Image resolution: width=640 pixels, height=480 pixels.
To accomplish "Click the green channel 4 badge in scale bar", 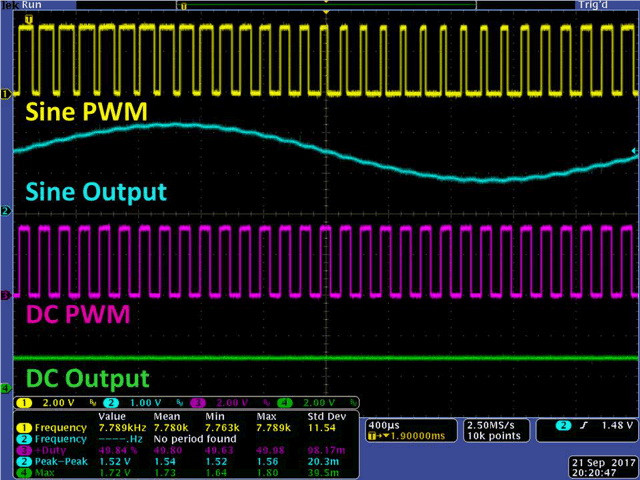I will (x=285, y=403).
